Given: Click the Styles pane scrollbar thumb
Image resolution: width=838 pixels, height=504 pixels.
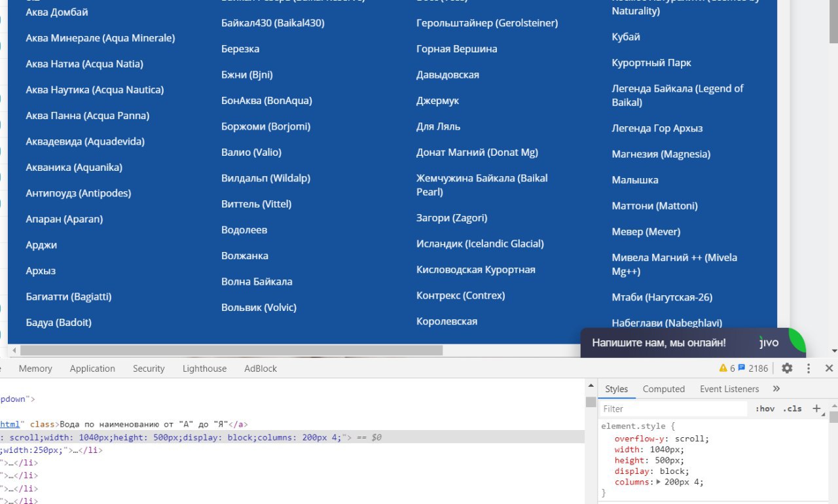Looking at the screenshot, I should (833, 417).
